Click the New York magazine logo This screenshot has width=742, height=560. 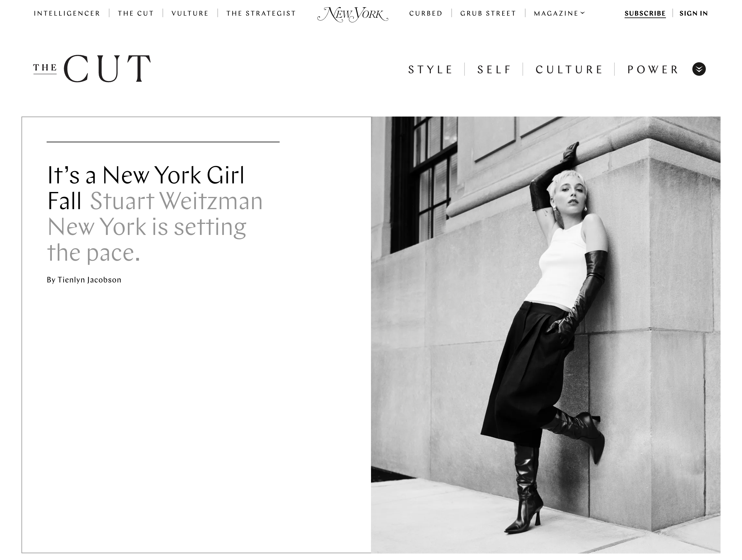click(353, 14)
